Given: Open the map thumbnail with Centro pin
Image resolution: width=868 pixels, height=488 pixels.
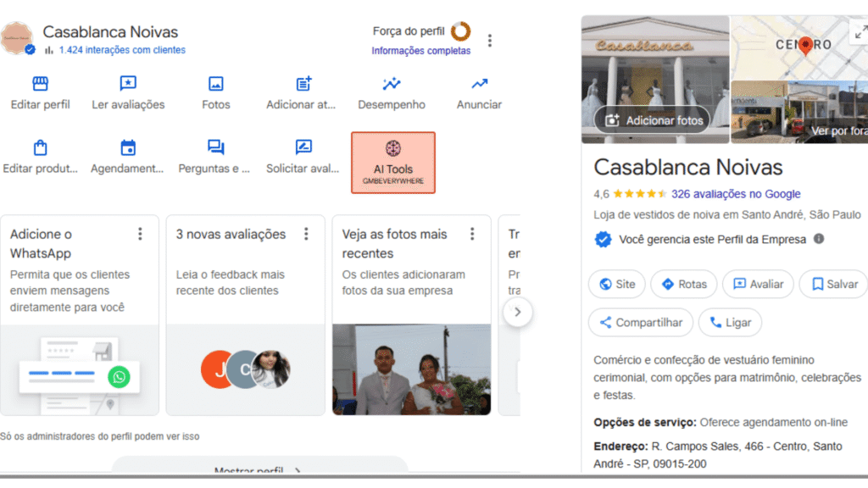Looking at the screenshot, I should click(798, 47).
